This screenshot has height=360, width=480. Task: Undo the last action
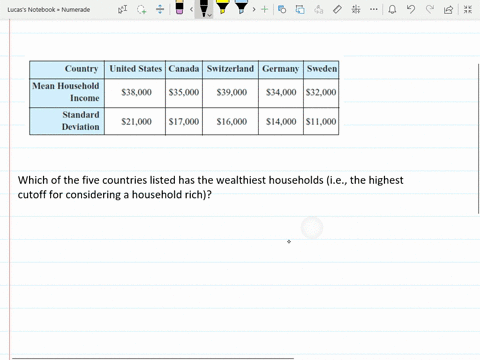(411, 9)
